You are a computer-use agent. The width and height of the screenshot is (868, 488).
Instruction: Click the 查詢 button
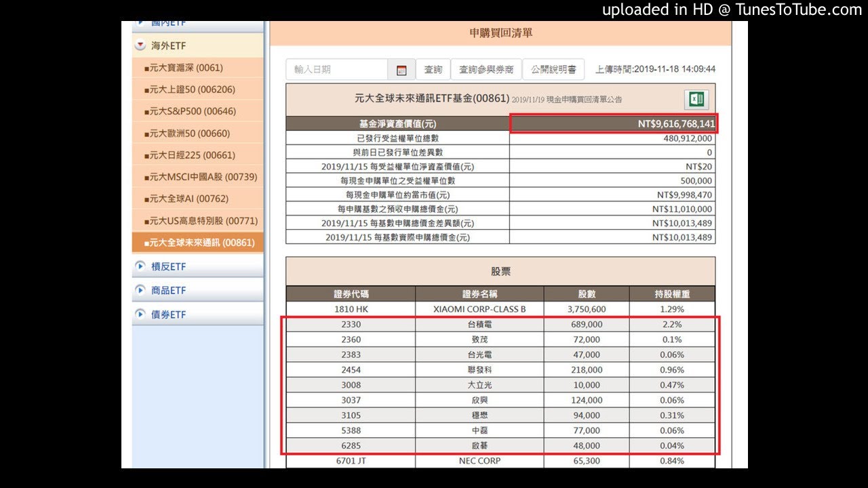point(433,70)
